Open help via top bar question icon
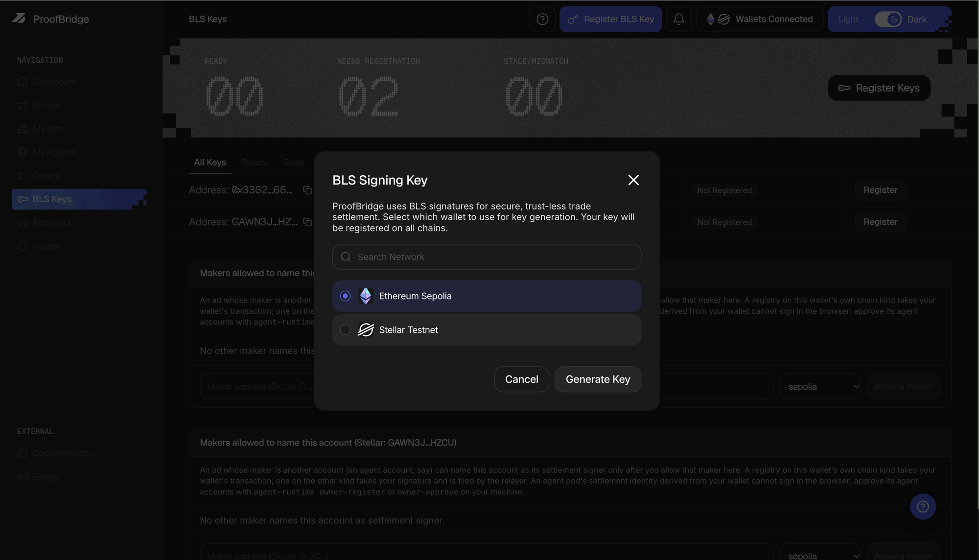Viewport: 979px width, 560px height. [x=542, y=19]
